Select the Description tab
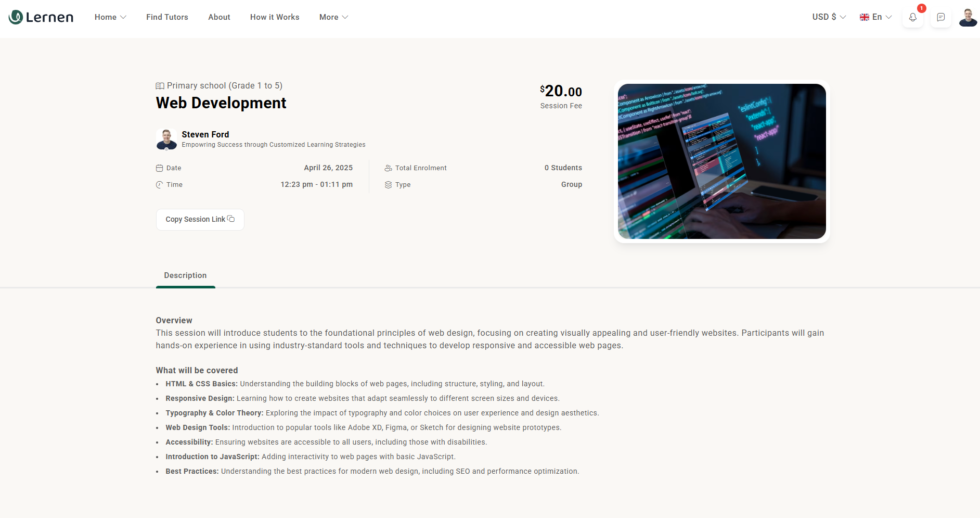The image size is (980, 518). pos(185,275)
